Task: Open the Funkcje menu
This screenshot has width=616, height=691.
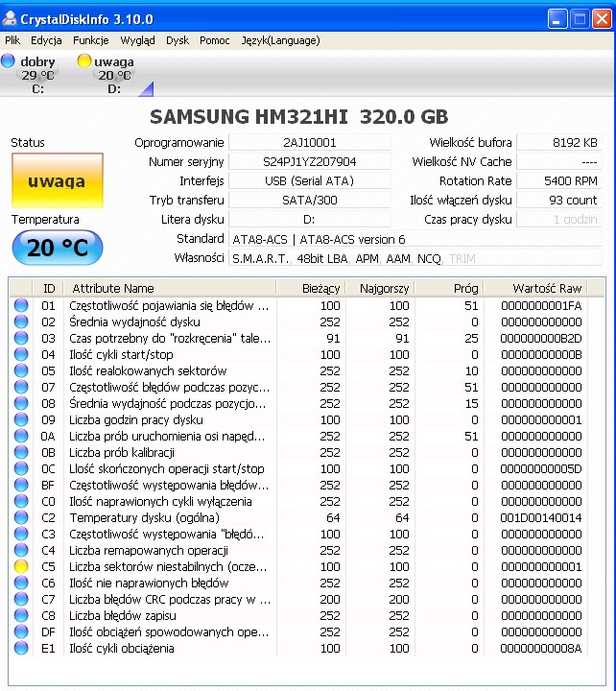Action: (x=91, y=40)
